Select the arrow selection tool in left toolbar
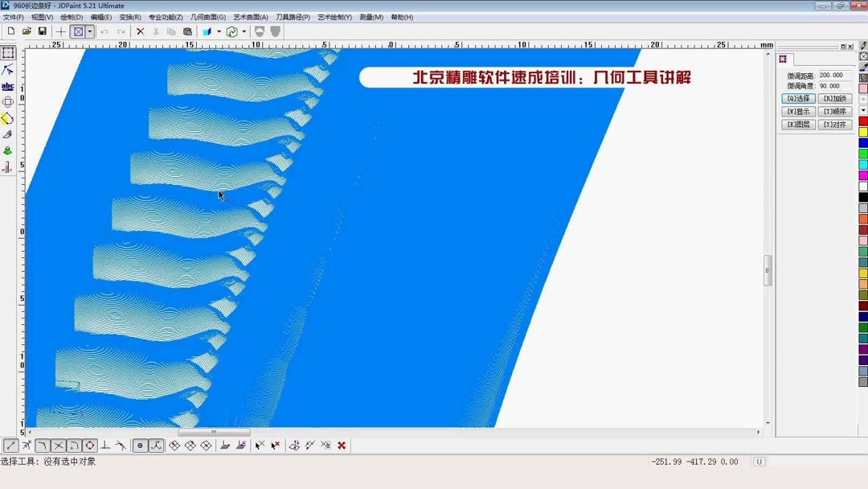 click(9, 52)
